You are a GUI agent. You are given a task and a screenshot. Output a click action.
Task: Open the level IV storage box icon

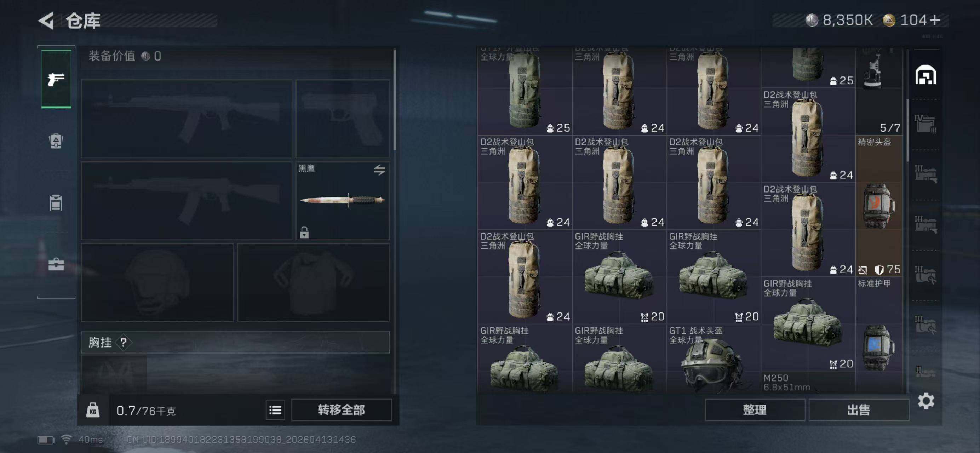[925, 124]
